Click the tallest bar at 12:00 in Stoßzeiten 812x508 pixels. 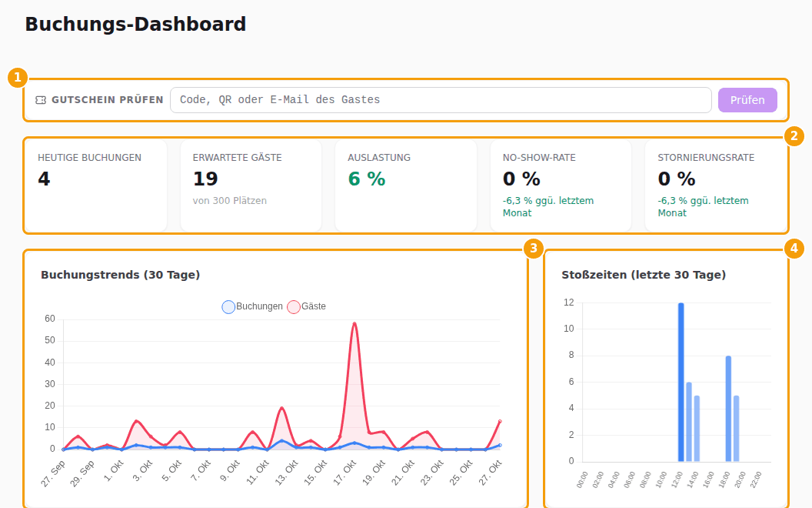pyautogui.click(x=681, y=382)
